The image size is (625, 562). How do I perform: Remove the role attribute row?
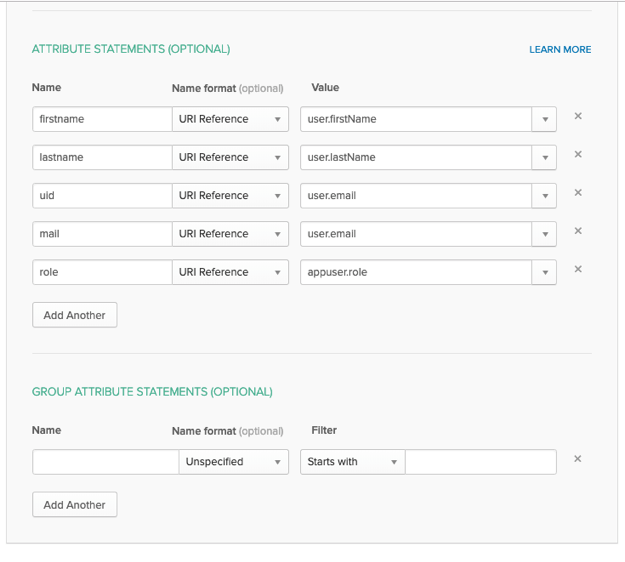click(x=578, y=269)
